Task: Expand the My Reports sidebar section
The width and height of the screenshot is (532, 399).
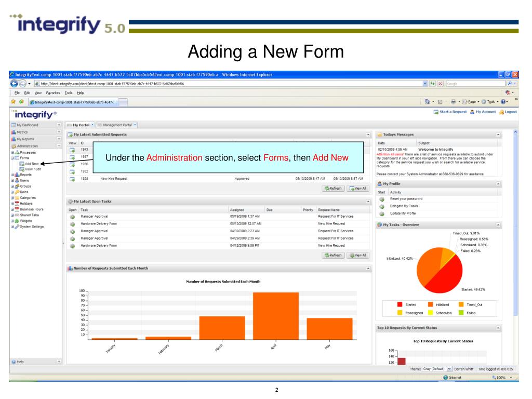Action: [59, 139]
